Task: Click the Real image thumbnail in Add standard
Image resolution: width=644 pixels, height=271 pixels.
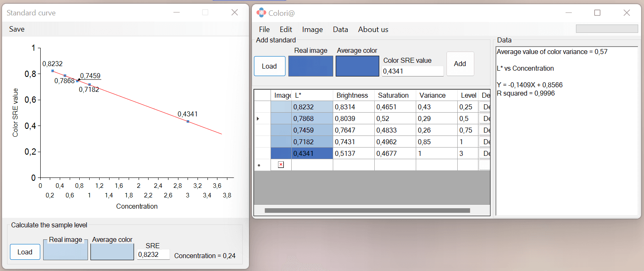Action: tap(310, 66)
